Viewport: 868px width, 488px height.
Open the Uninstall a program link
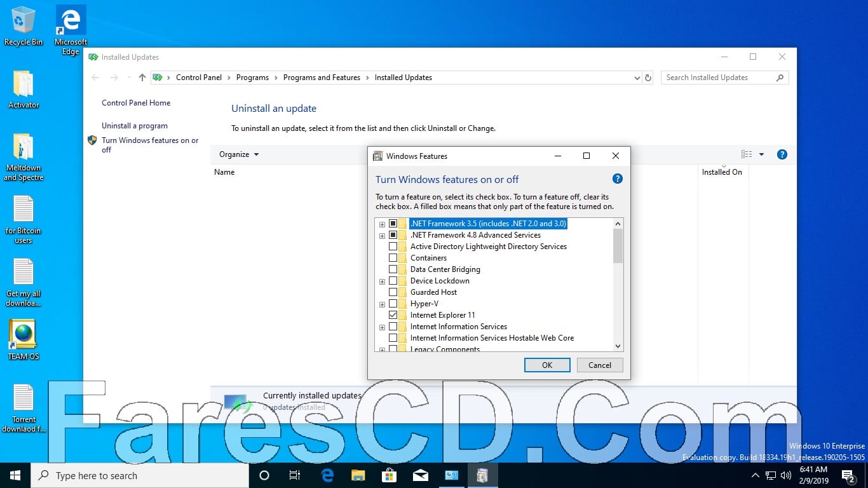(x=135, y=126)
